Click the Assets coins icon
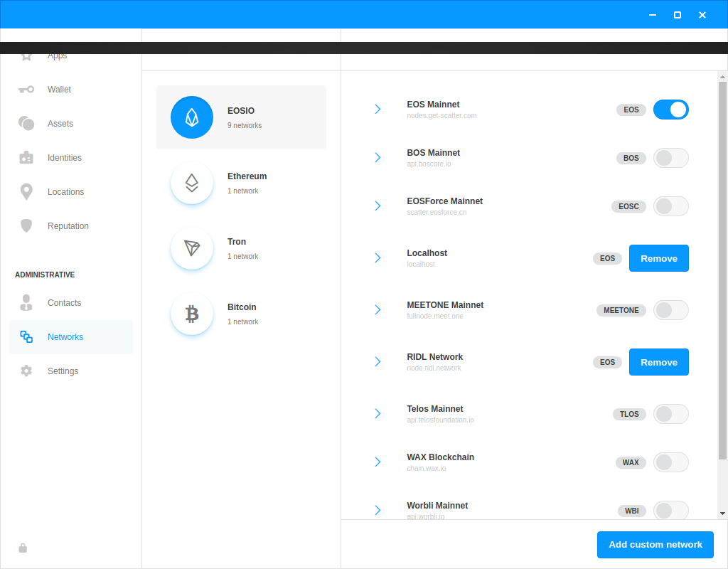The width and height of the screenshot is (728, 569). pos(26,123)
